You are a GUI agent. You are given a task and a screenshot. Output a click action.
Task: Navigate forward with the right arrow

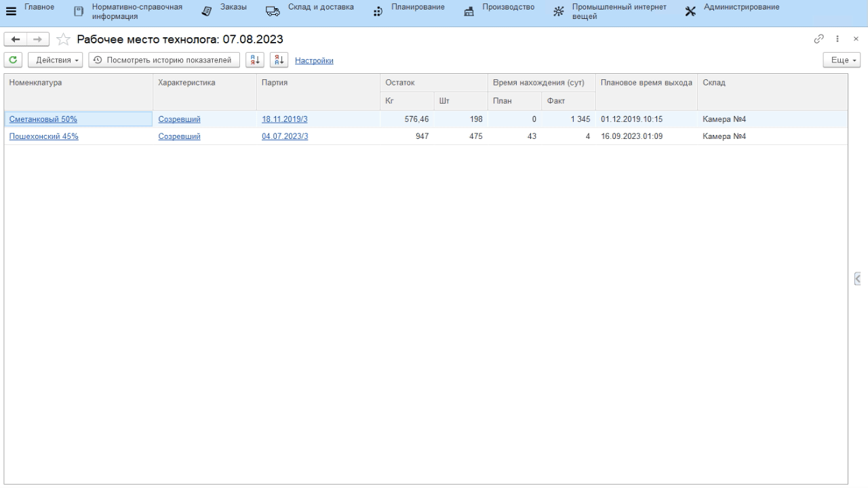pyautogui.click(x=38, y=39)
